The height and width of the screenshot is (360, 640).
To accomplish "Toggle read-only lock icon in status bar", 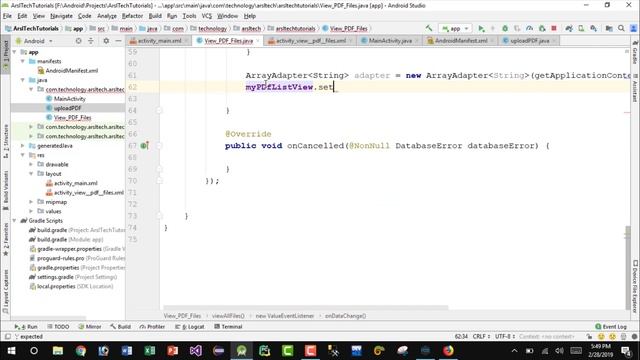I will click(589, 337).
